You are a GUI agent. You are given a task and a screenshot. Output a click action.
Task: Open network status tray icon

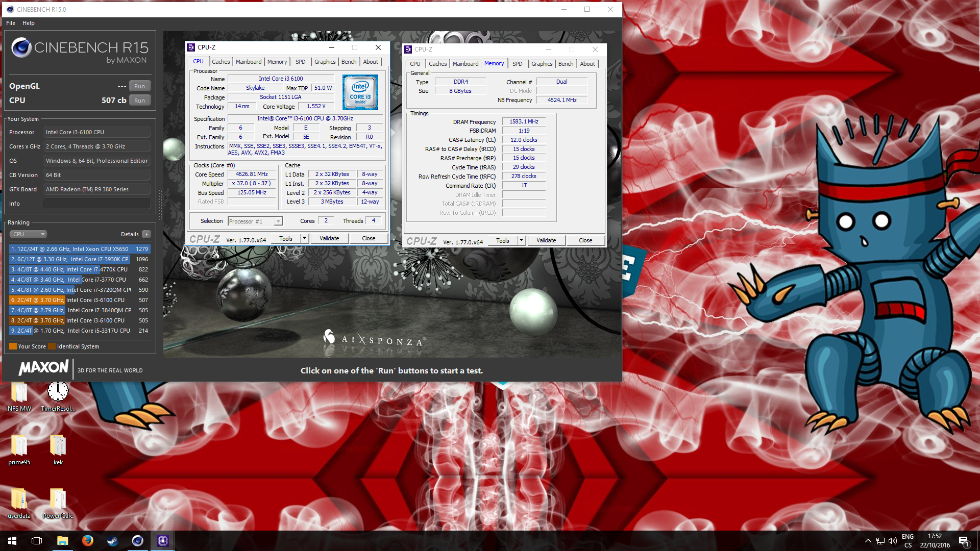[x=880, y=541]
